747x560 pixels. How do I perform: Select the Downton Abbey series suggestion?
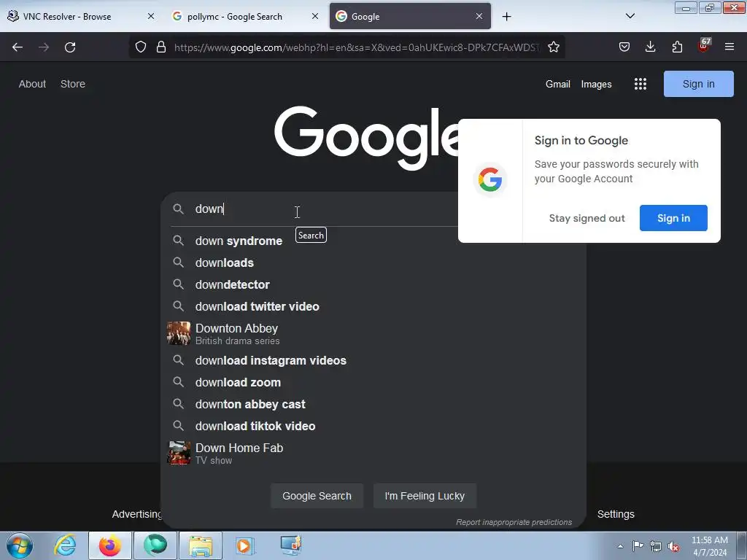(x=373, y=334)
